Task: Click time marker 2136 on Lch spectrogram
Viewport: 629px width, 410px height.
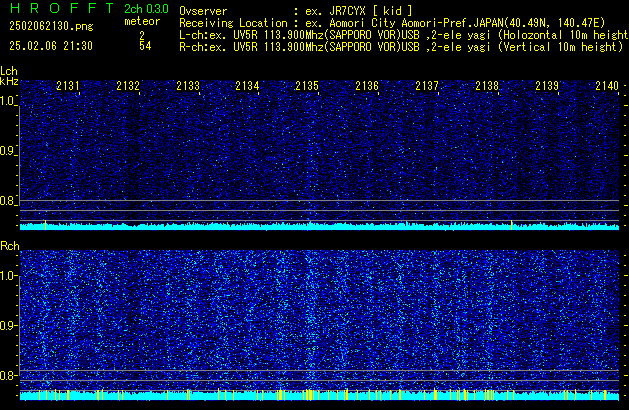Action: pos(367,86)
